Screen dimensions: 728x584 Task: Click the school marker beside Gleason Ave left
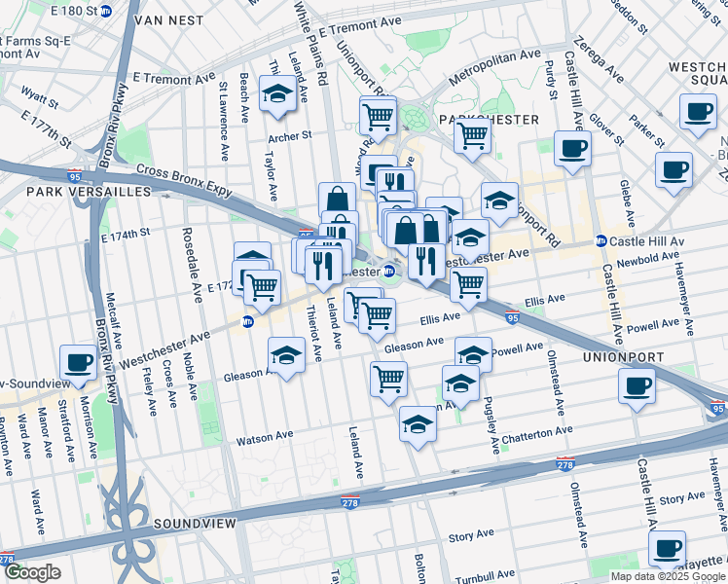coord(286,355)
